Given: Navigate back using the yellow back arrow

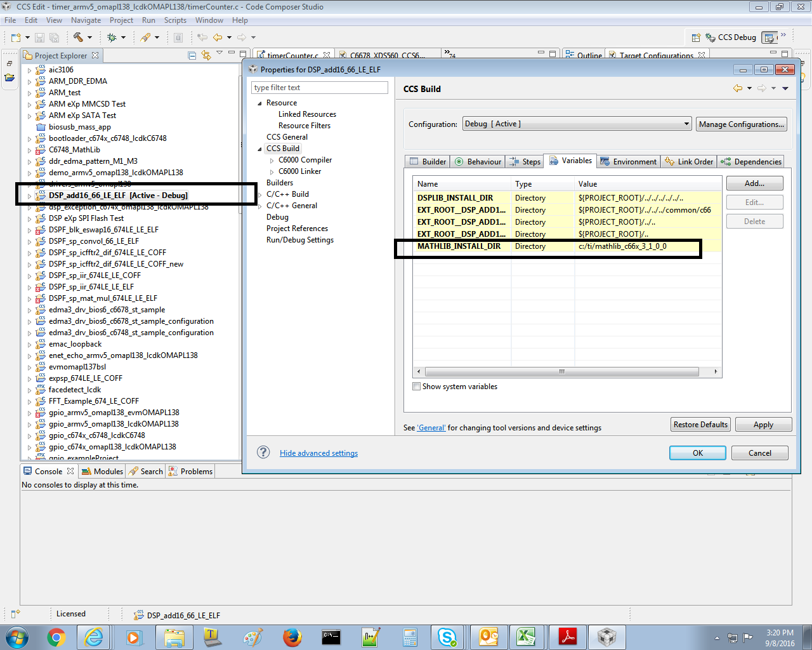Looking at the screenshot, I should (x=218, y=37).
